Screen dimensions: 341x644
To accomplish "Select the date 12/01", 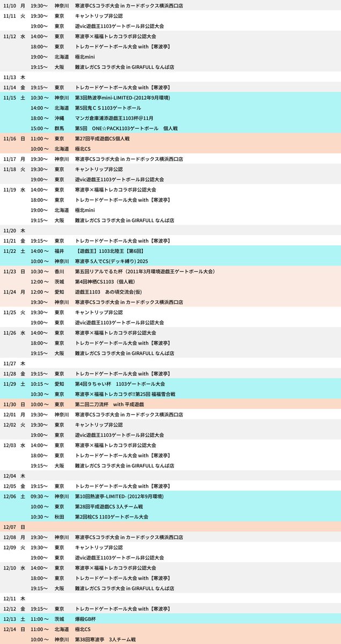I will [10, 414].
